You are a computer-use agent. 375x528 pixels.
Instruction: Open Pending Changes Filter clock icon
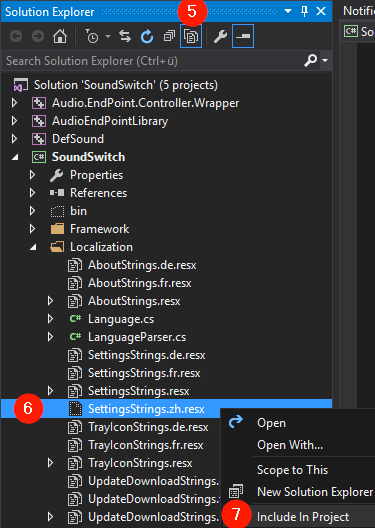(x=92, y=36)
